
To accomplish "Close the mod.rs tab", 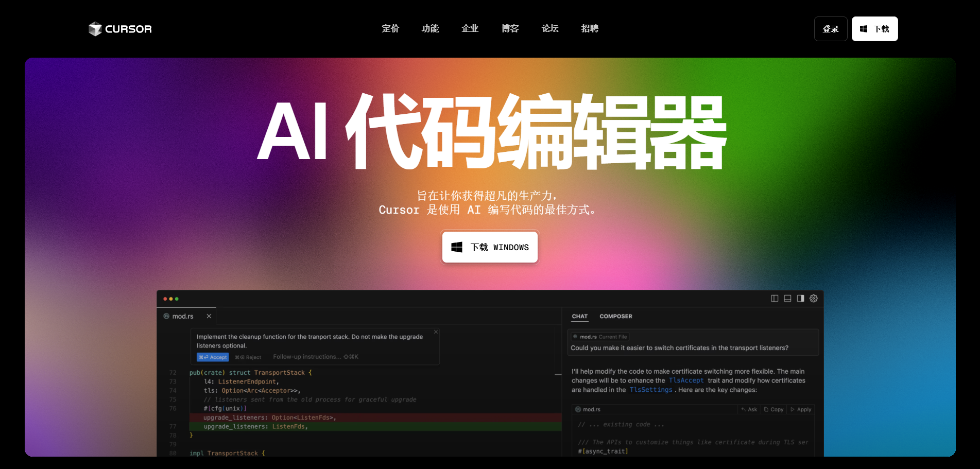I will [209, 316].
